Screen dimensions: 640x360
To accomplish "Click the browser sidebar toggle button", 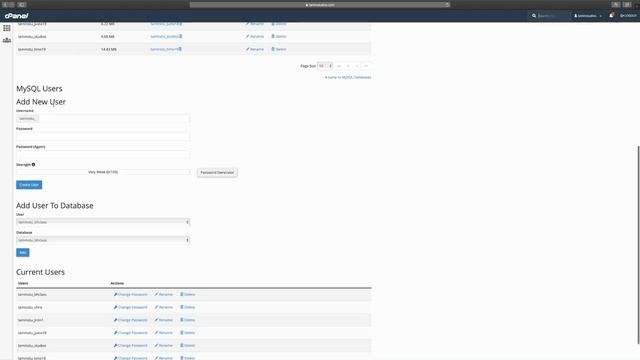I will click(22, 4).
